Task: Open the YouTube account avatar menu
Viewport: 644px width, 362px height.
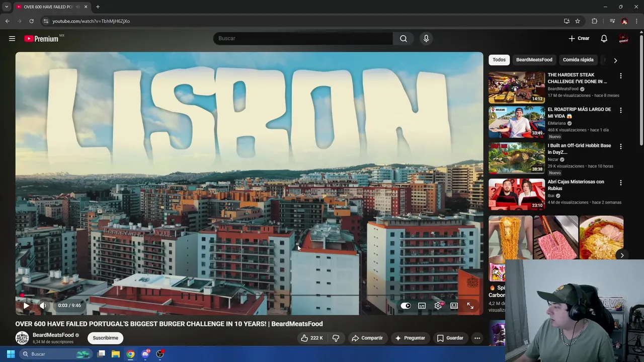Action: tap(623, 39)
